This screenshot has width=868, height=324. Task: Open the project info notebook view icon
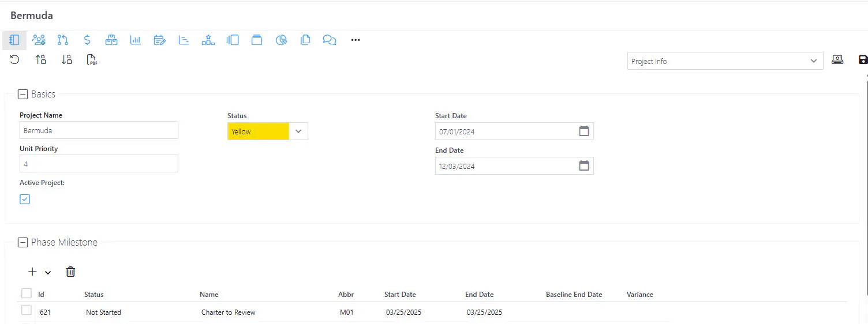[x=14, y=40]
